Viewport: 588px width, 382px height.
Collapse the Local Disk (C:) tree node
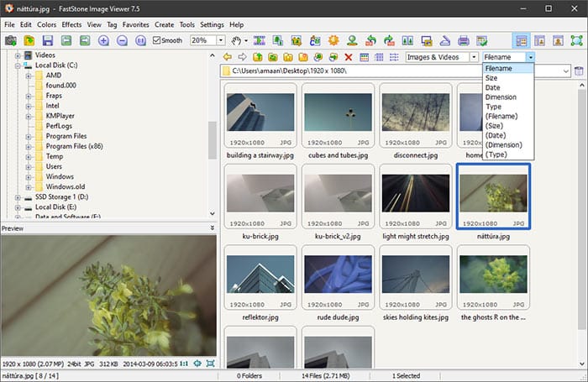pyautogui.click(x=18, y=65)
